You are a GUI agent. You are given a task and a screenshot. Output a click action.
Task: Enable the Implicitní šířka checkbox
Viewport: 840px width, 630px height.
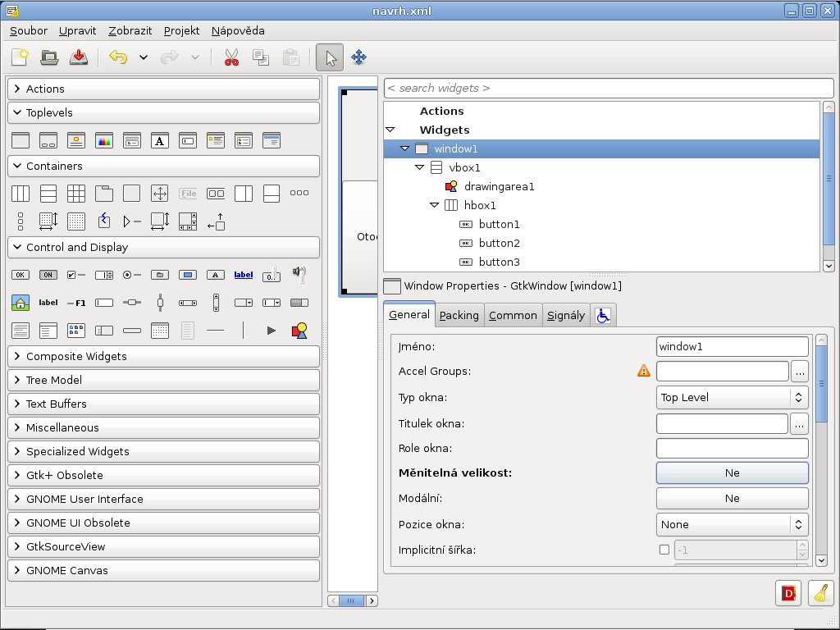coord(664,550)
